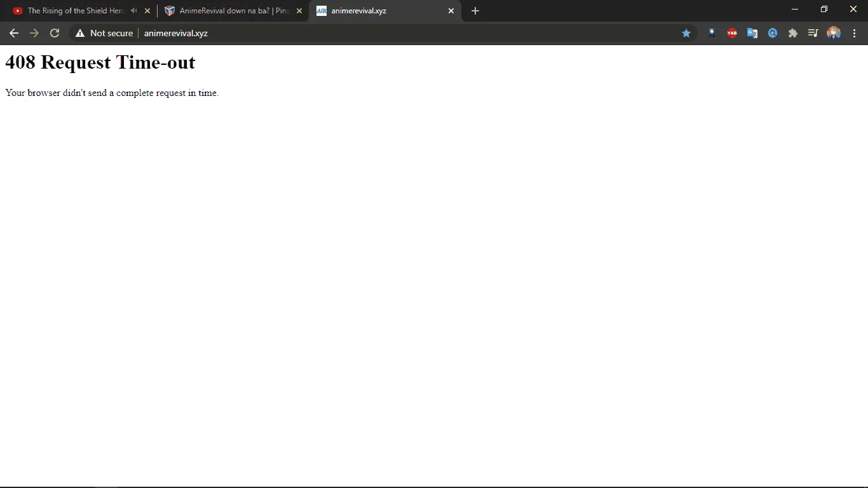
Task: Open the Google Translate extension
Action: (752, 33)
